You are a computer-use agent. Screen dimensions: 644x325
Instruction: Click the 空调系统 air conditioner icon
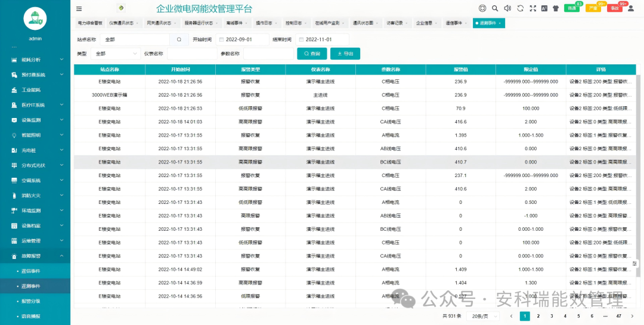pos(14,180)
